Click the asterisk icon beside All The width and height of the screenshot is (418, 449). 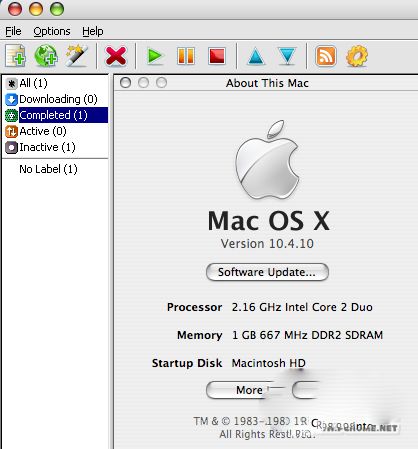[11, 83]
